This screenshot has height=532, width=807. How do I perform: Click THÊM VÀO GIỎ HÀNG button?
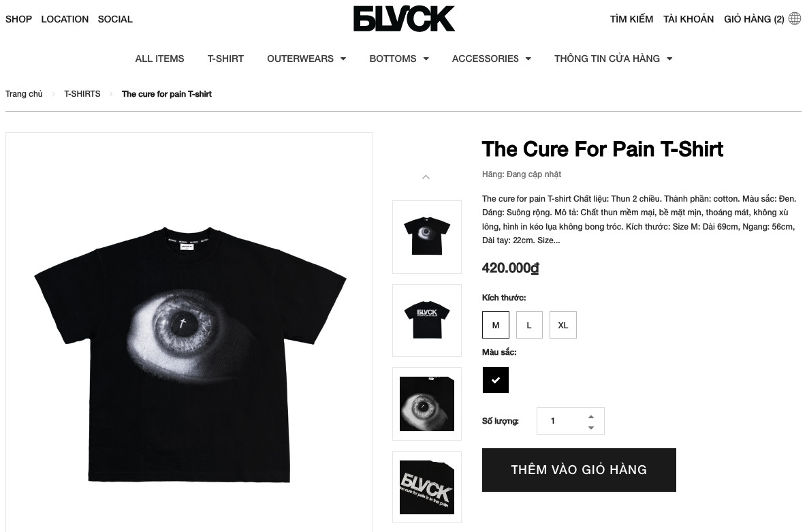tap(579, 470)
